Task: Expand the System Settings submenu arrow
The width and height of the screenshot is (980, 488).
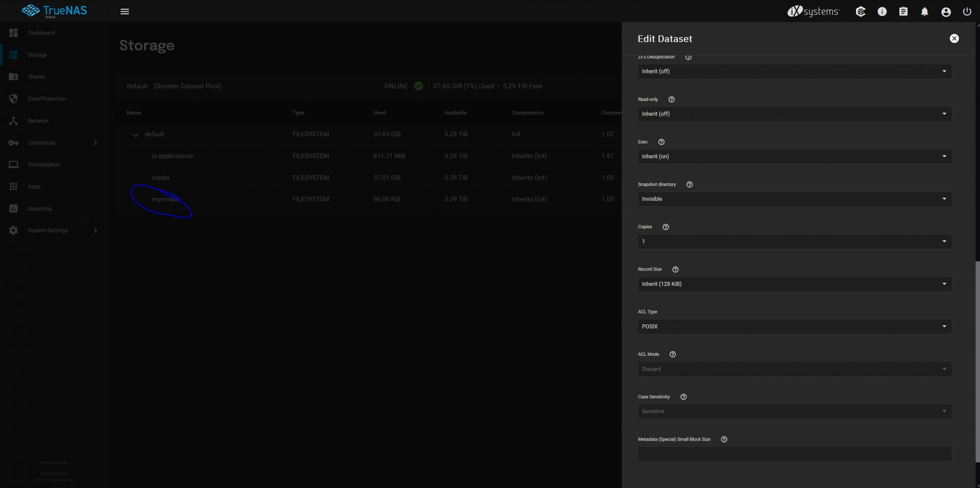Action: tap(95, 230)
